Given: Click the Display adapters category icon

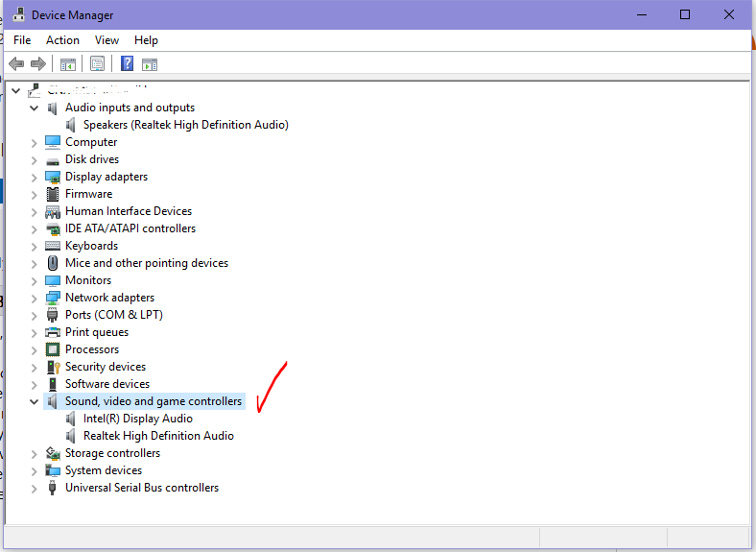Looking at the screenshot, I should click(53, 177).
